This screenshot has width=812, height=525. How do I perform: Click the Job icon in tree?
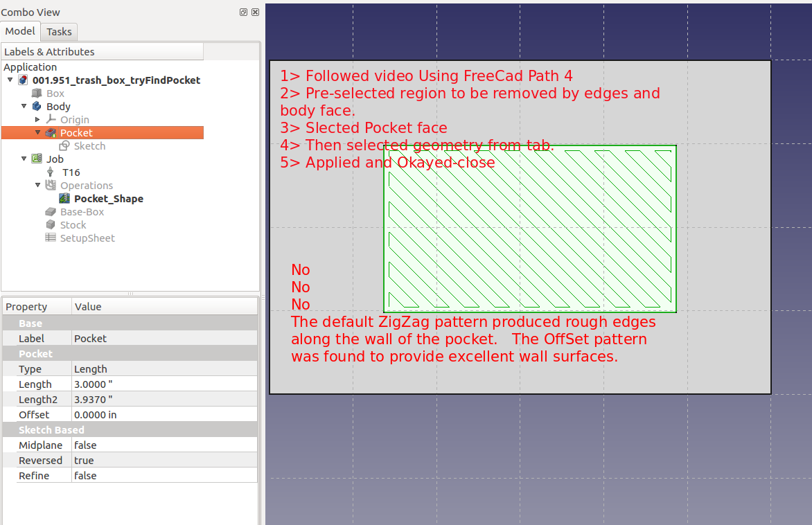37,159
